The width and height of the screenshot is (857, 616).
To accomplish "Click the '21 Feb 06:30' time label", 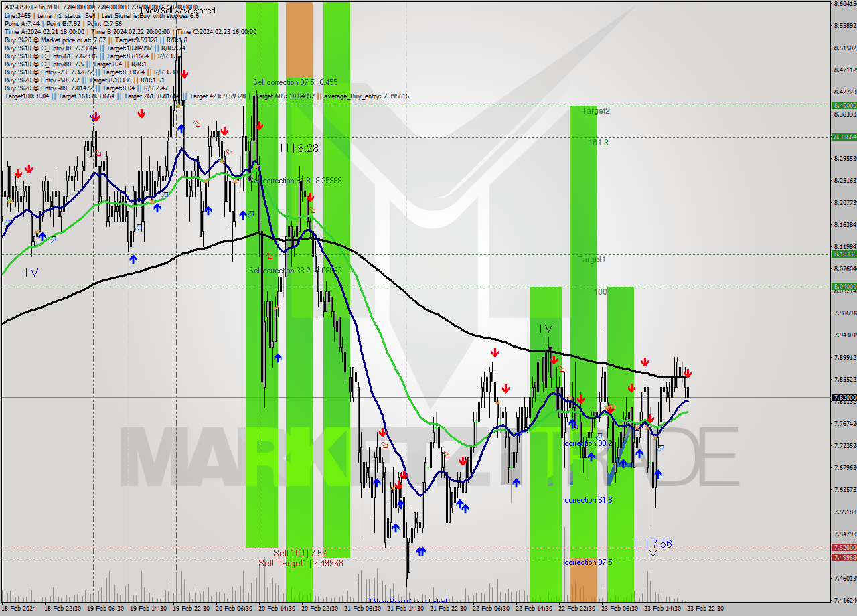I will tap(362, 609).
